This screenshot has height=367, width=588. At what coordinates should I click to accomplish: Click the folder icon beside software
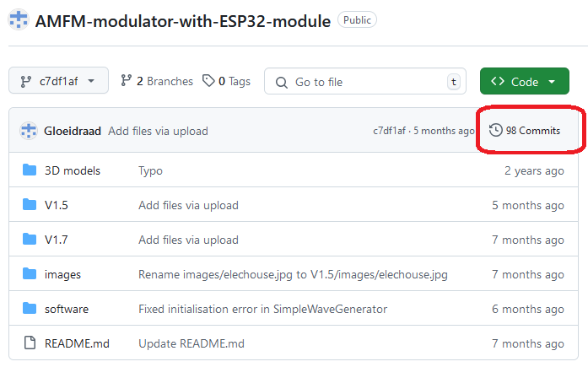click(30, 309)
